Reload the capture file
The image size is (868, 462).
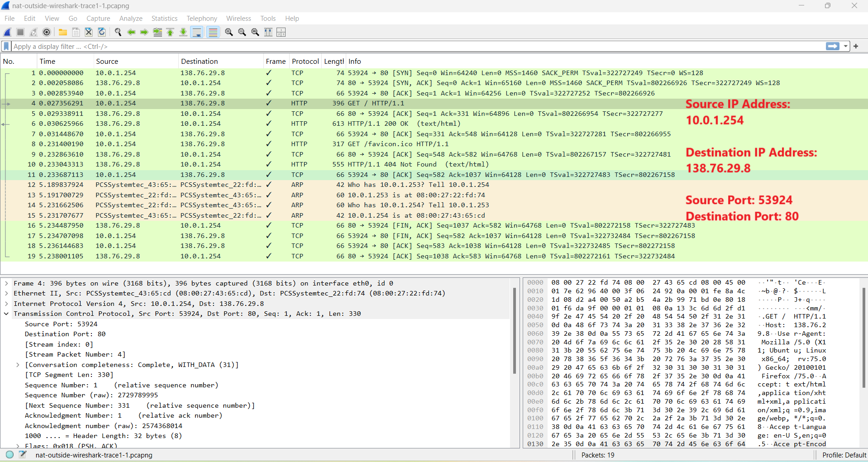[102, 32]
